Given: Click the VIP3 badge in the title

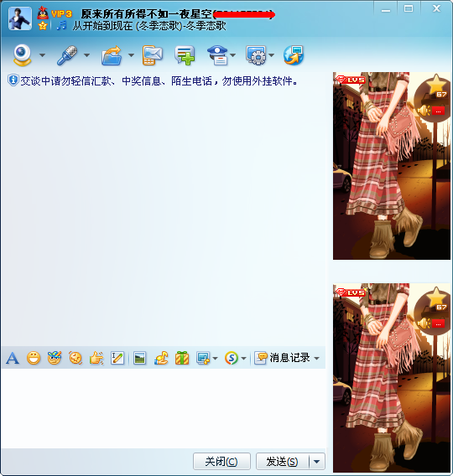Looking at the screenshot, I should (62, 14).
